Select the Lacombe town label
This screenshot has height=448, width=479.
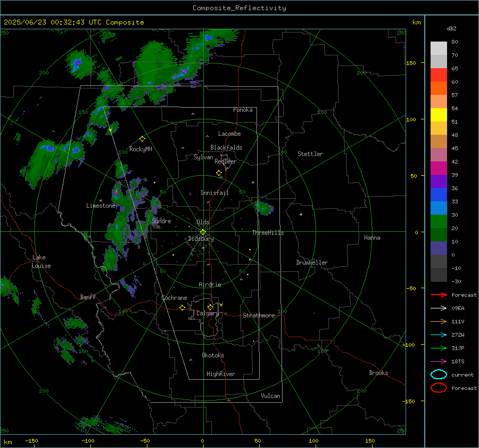[x=229, y=134]
